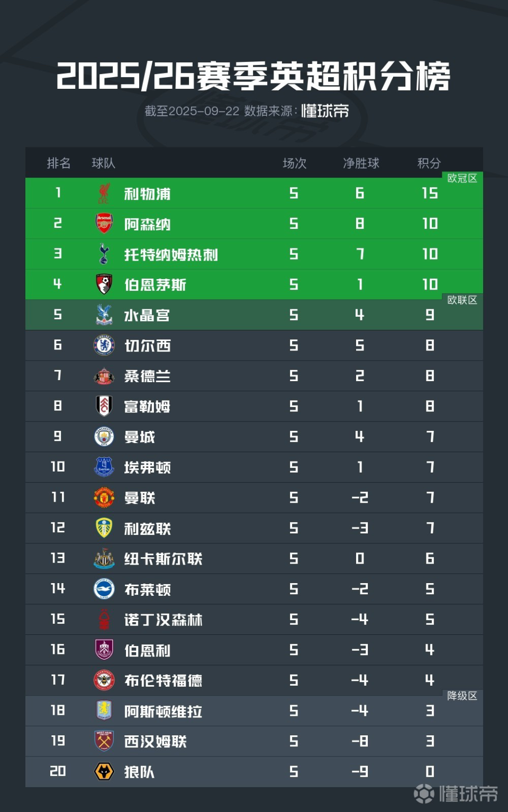Select the Tottenham Hotspur cockerel logo

point(104,254)
